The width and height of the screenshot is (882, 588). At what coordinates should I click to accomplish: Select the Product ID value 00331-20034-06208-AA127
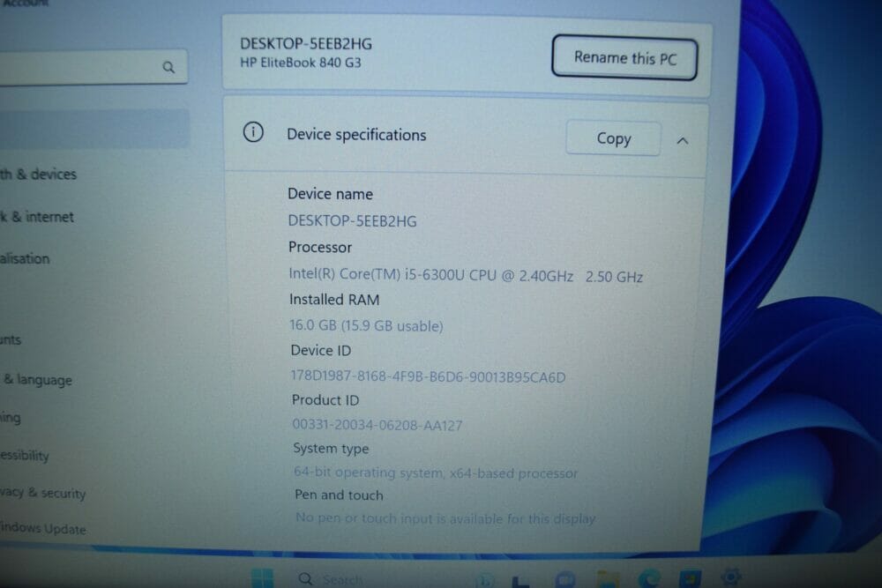click(x=377, y=425)
